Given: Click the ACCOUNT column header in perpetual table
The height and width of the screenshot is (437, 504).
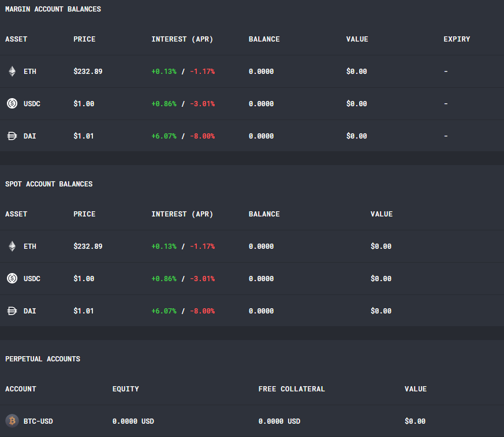Looking at the screenshot, I should pyautogui.click(x=21, y=389).
